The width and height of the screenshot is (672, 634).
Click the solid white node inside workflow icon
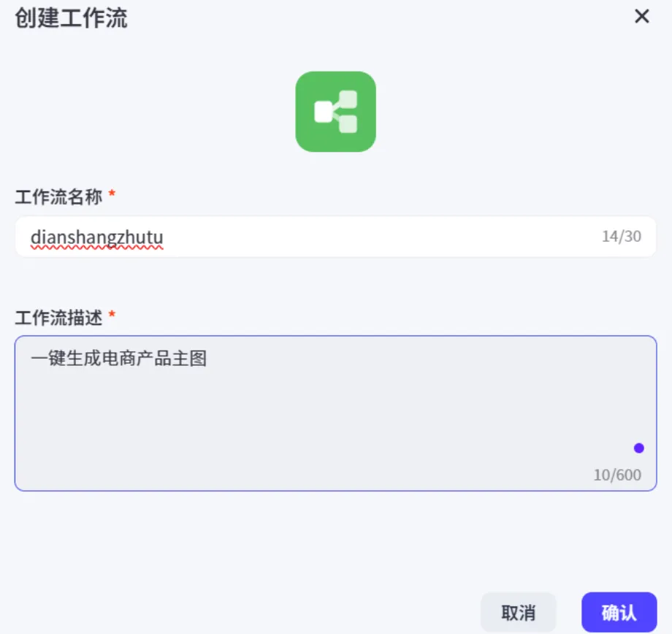(x=323, y=112)
